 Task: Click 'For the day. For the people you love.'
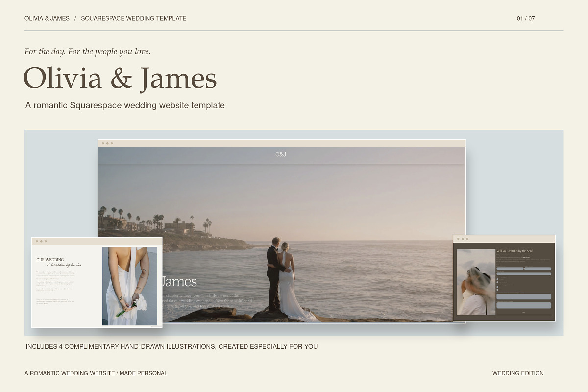88,51
